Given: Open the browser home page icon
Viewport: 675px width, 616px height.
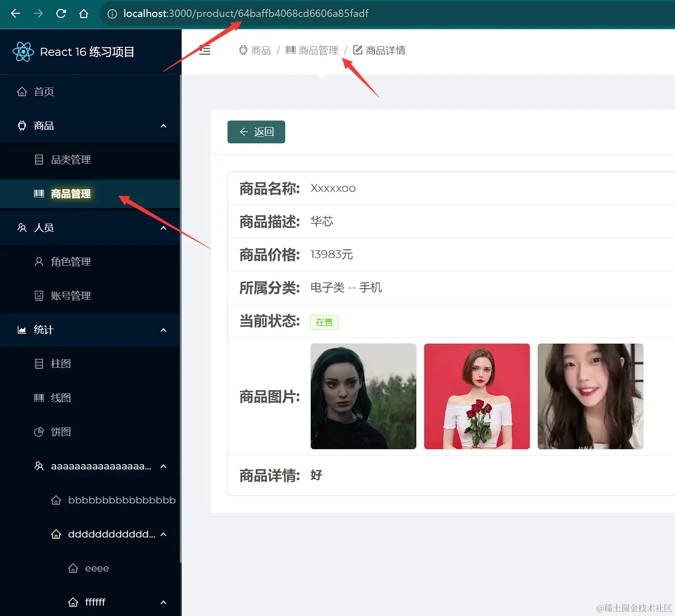Looking at the screenshot, I should tap(84, 14).
